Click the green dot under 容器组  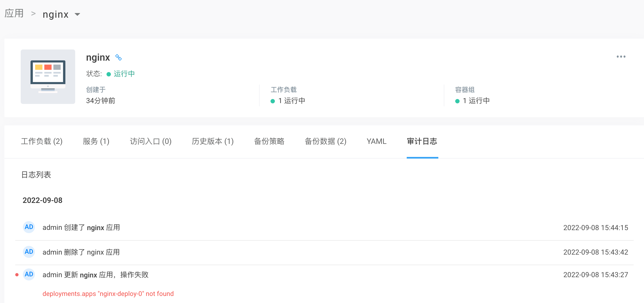click(x=457, y=101)
